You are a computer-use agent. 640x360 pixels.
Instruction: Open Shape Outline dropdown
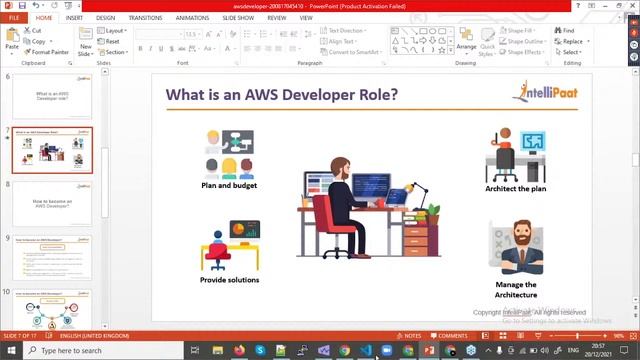(x=523, y=41)
